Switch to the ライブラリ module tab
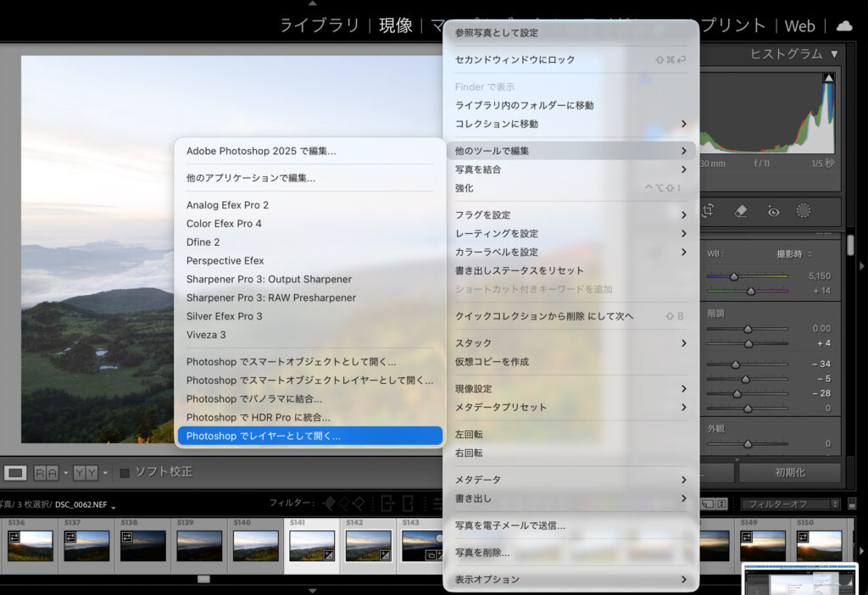 pyautogui.click(x=320, y=25)
